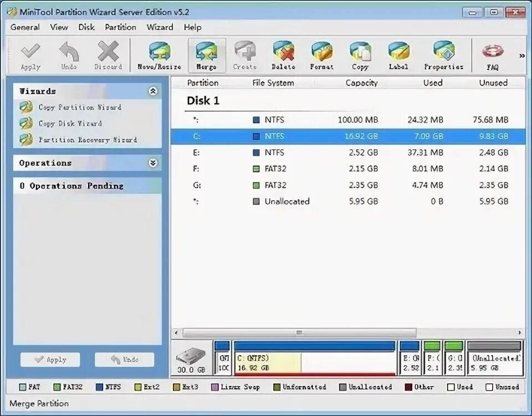The height and width of the screenshot is (416, 532).
Task: Select the F: FAT32 partition row
Action: (348, 169)
